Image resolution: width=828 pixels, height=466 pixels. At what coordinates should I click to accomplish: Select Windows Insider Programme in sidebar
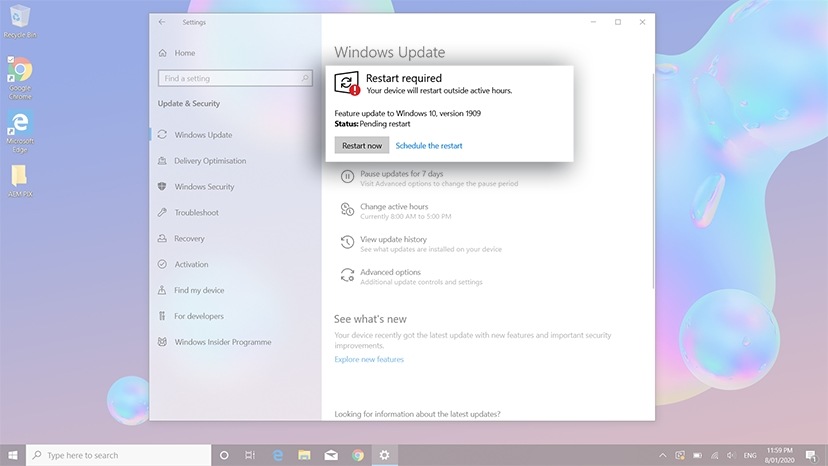tap(223, 342)
